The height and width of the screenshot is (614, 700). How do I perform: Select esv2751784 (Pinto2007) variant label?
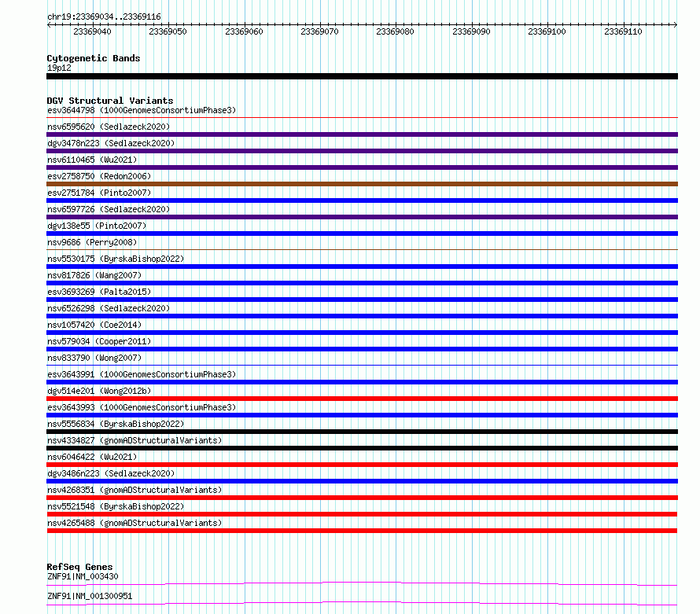tap(99, 193)
